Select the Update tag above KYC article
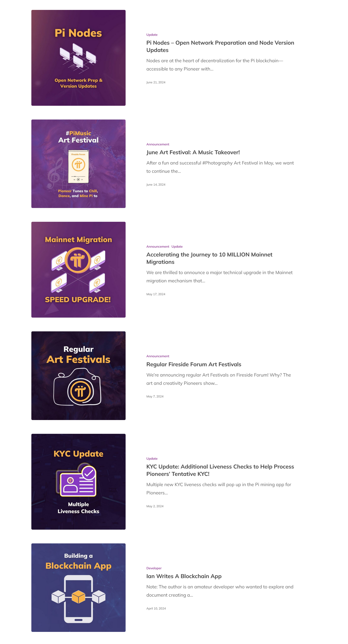The height and width of the screenshot is (644, 348). (x=152, y=459)
